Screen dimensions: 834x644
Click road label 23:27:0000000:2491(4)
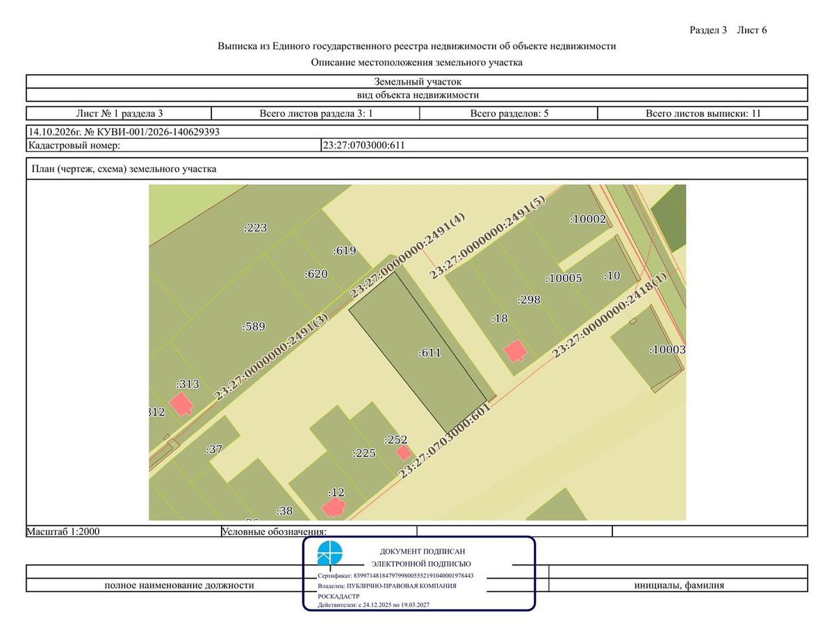tap(407, 255)
